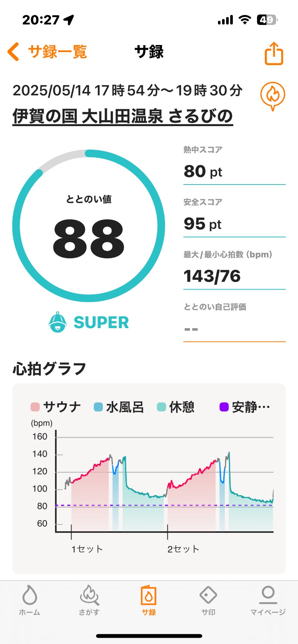Go to マイページ profile tab
The image size is (298, 644).
click(268, 600)
